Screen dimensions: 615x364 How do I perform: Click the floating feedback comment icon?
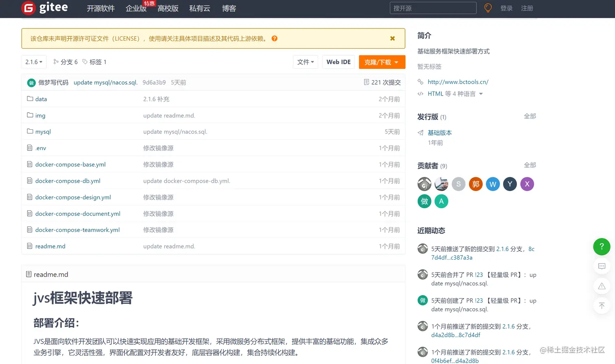(x=602, y=266)
